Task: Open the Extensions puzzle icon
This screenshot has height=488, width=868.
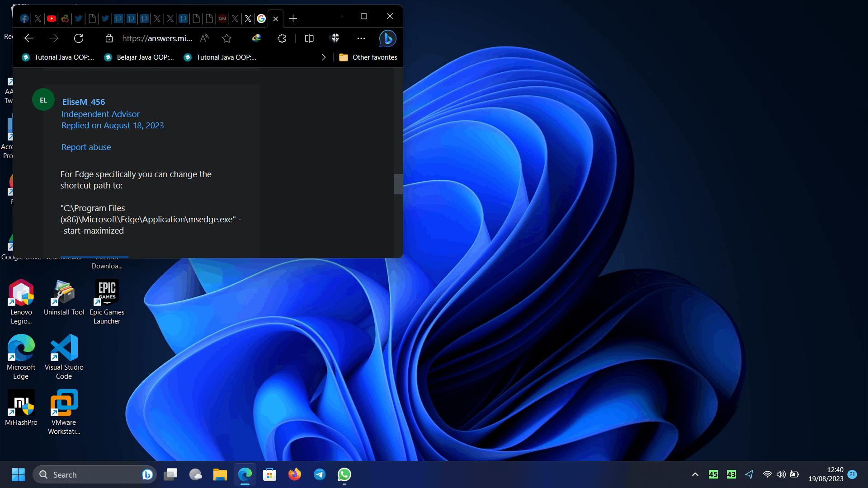Action: click(x=282, y=38)
